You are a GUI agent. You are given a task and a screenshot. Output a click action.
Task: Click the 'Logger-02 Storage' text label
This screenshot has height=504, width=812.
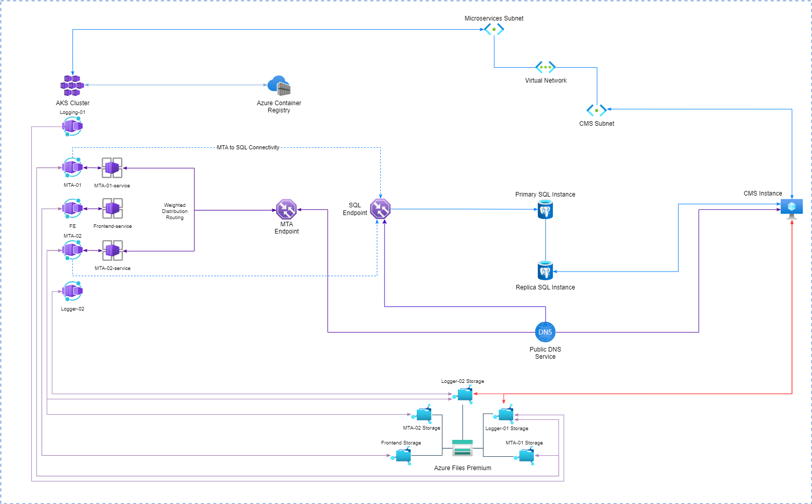(462, 381)
